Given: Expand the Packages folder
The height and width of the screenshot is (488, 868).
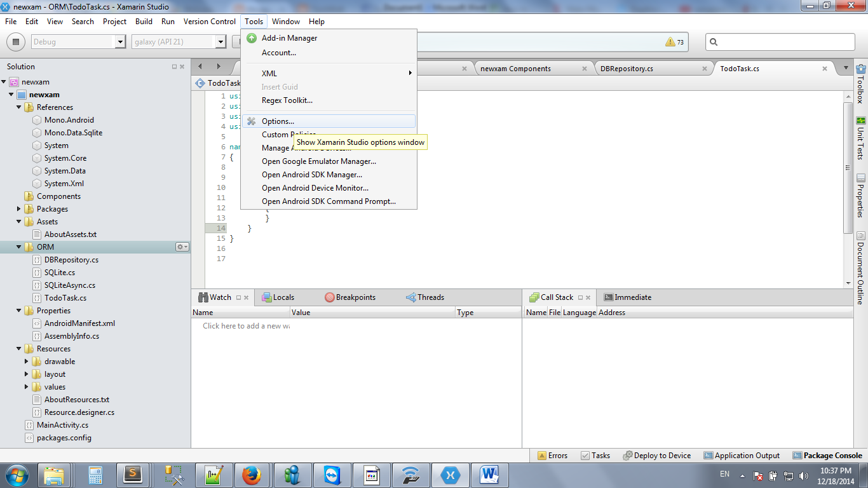Looking at the screenshot, I should pyautogui.click(x=19, y=209).
